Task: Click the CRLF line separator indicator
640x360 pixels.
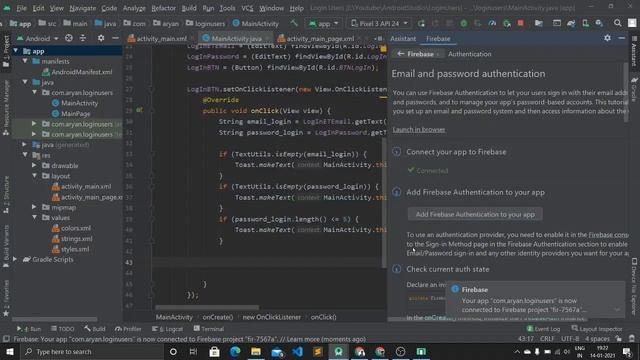Action: coord(547,339)
